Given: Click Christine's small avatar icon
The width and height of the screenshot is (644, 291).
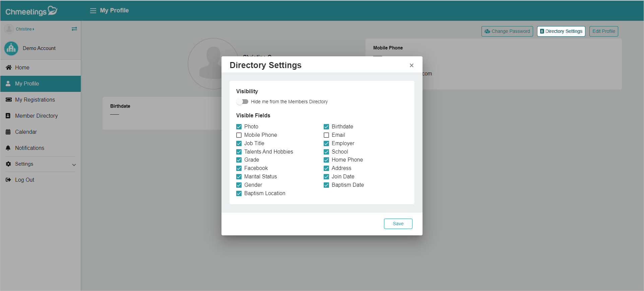Looking at the screenshot, I should (9, 29).
